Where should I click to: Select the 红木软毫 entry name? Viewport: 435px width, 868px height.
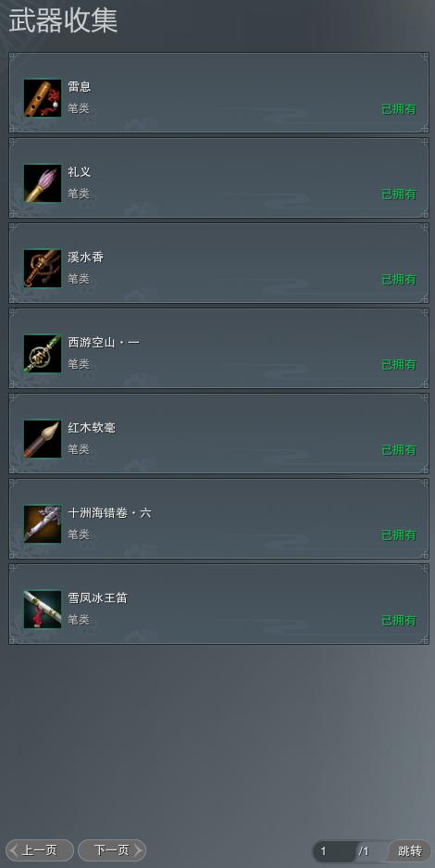click(92, 427)
